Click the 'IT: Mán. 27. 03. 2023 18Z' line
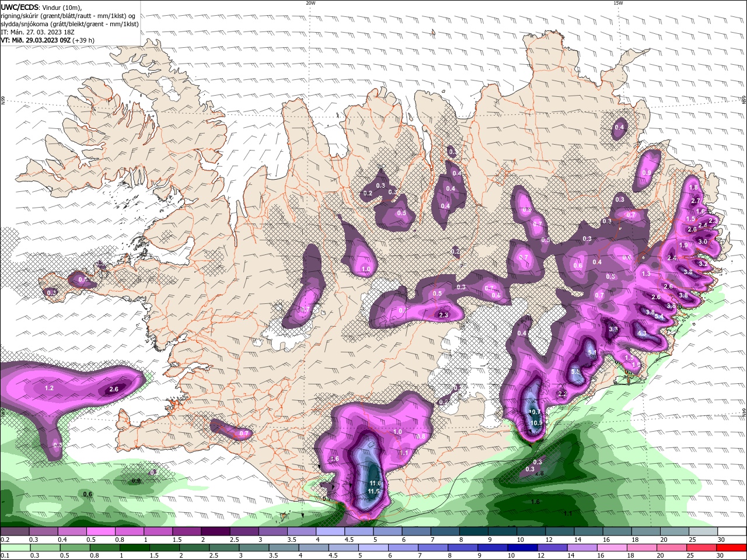Screen dimensions: 747x560 tap(36, 32)
